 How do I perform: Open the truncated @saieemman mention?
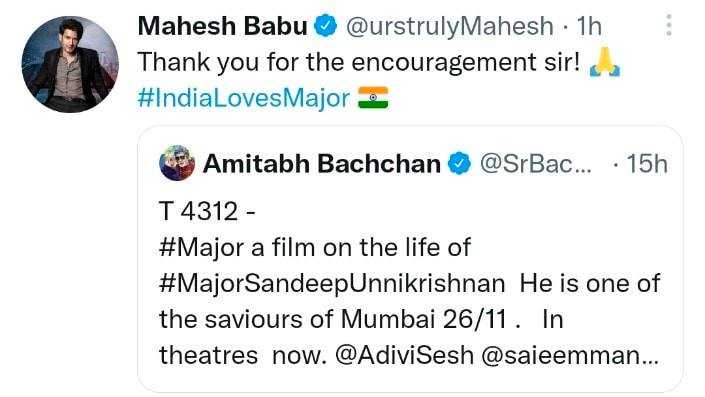(x=570, y=355)
